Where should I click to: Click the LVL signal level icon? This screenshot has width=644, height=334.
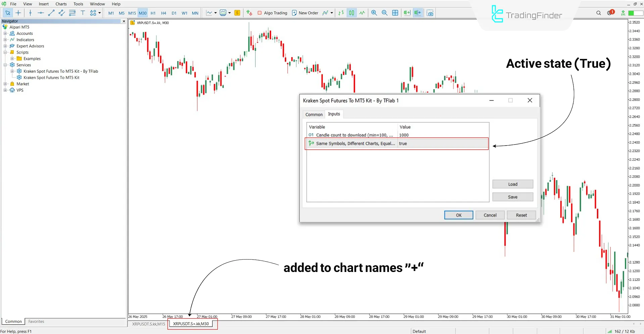tap(623, 13)
